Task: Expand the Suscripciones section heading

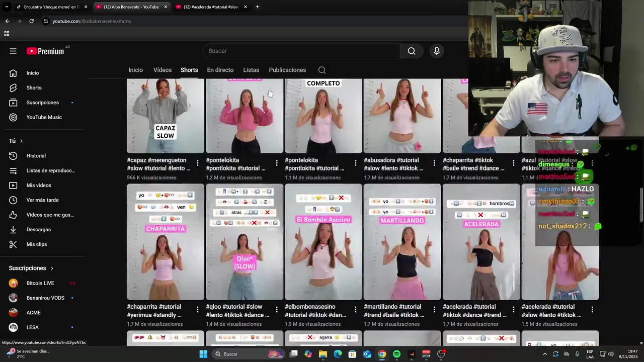Action: tap(31, 268)
